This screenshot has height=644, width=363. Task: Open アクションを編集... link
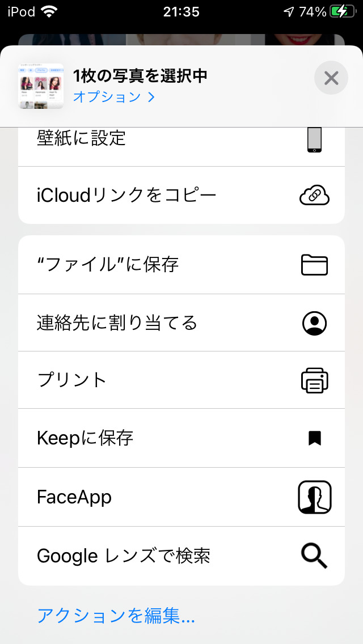pos(116,615)
